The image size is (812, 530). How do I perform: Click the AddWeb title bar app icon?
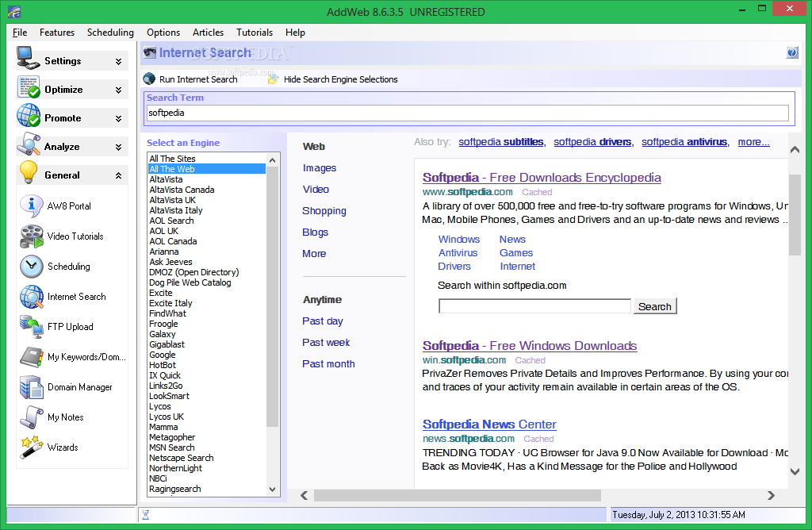pyautogui.click(x=14, y=11)
